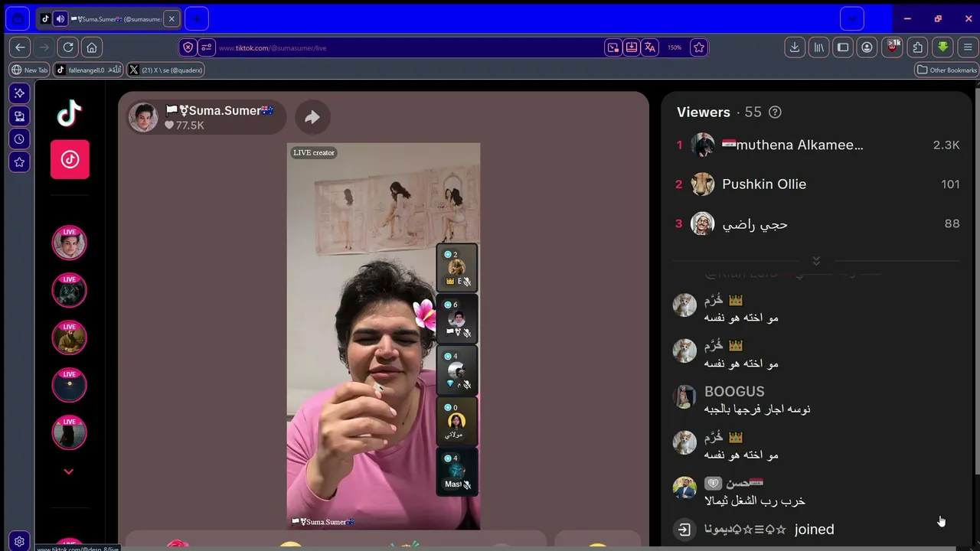The image size is (980, 551).
Task: Expand the full viewers ranking list
Action: click(816, 261)
